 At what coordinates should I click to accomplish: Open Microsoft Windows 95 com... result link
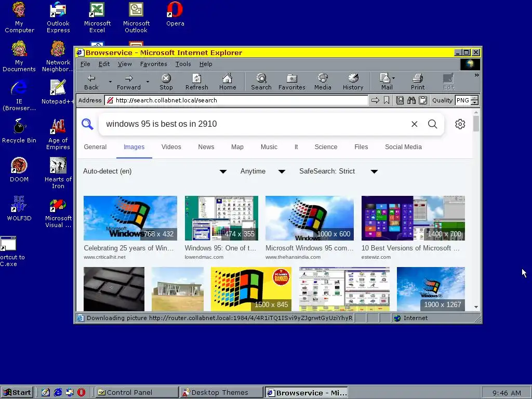pos(310,248)
